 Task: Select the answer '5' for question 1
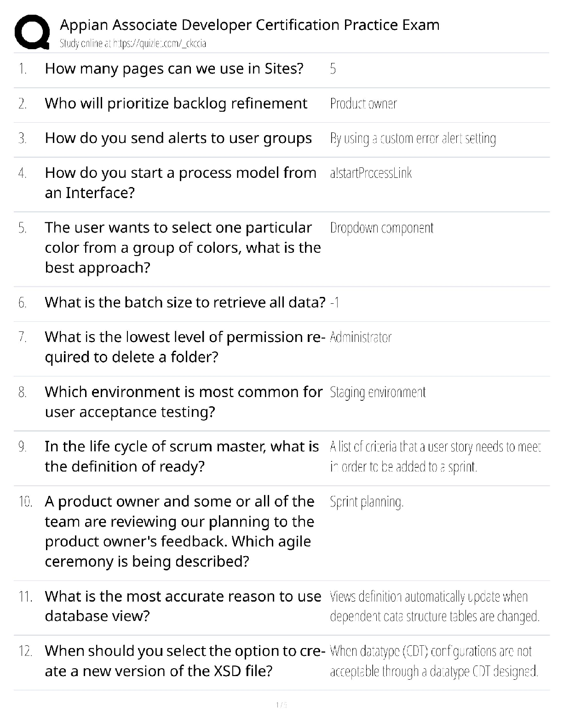point(333,69)
